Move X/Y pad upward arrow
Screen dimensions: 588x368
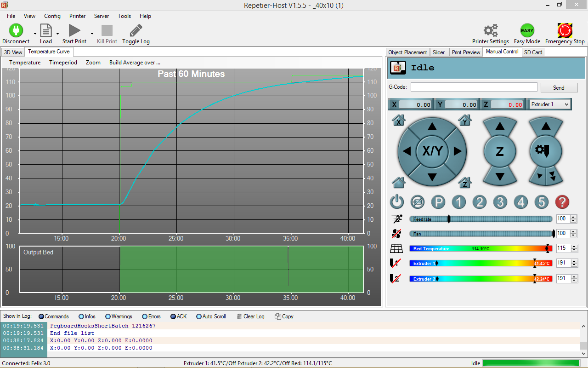[432, 126]
